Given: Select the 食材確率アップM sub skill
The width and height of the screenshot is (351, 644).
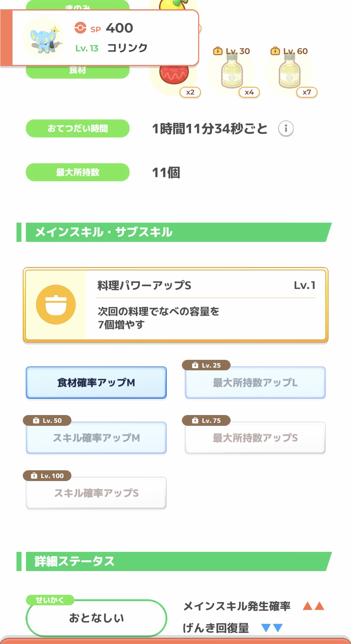Looking at the screenshot, I should pyautogui.click(x=96, y=383).
